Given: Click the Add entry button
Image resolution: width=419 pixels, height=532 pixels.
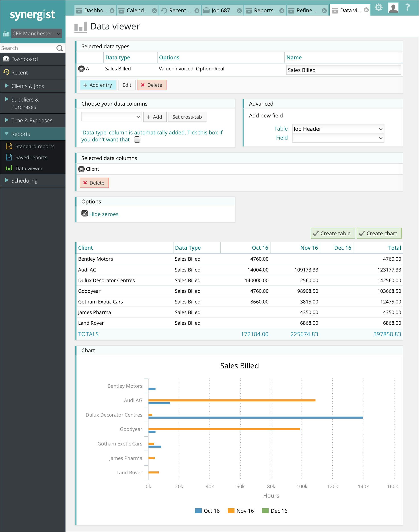Looking at the screenshot, I should click(x=98, y=85).
